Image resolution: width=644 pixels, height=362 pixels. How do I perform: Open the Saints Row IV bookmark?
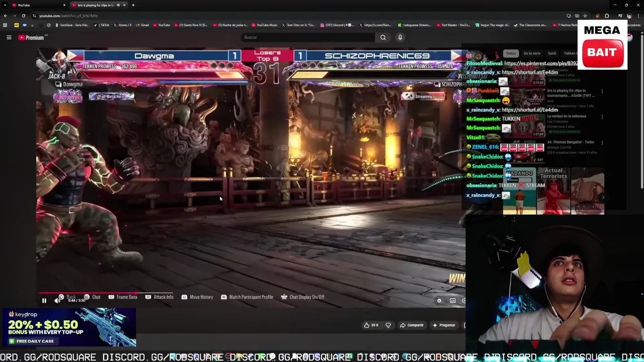(191, 25)
